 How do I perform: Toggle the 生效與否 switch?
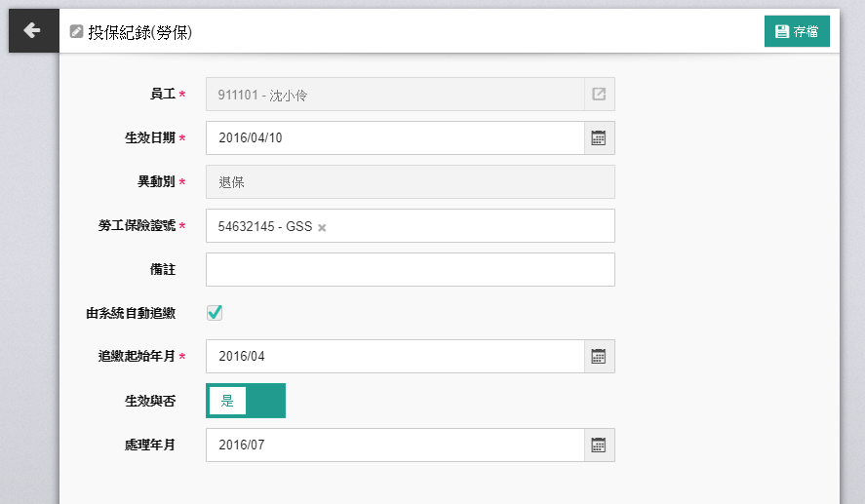(246, 401)
